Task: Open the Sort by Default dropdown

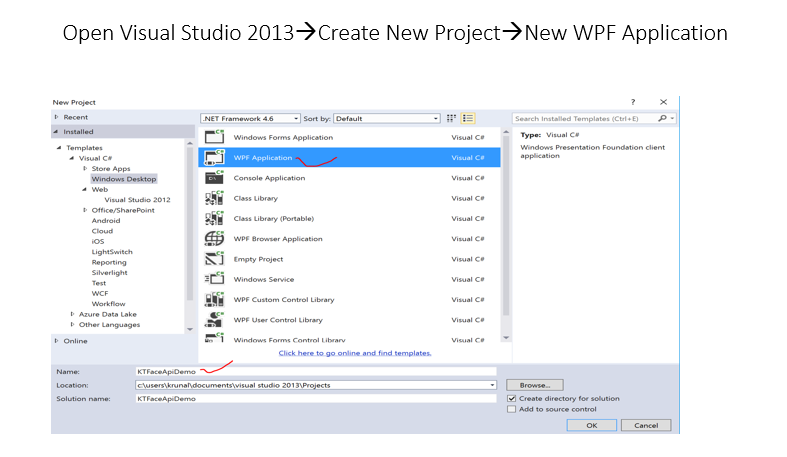Action: [386, 118]
